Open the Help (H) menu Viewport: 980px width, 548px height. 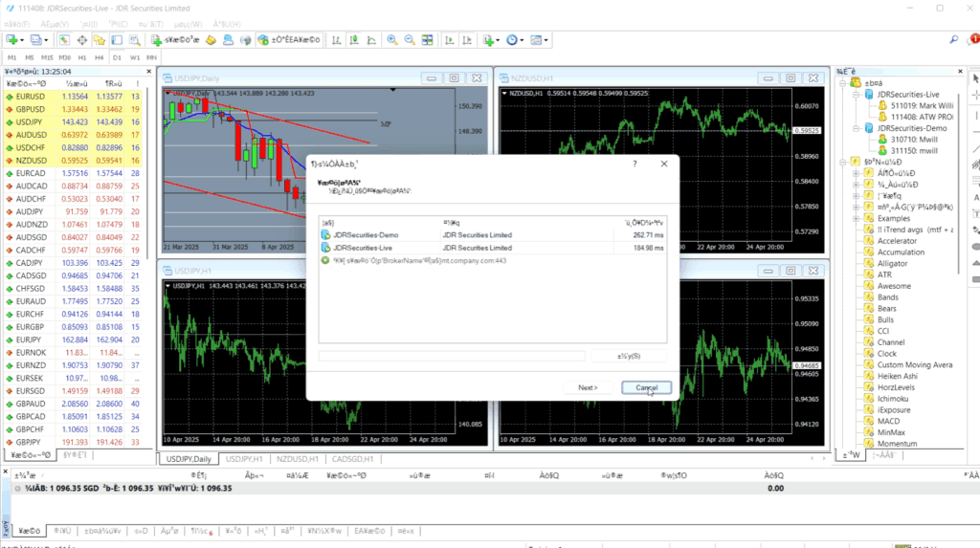click(x=227, y=24)
